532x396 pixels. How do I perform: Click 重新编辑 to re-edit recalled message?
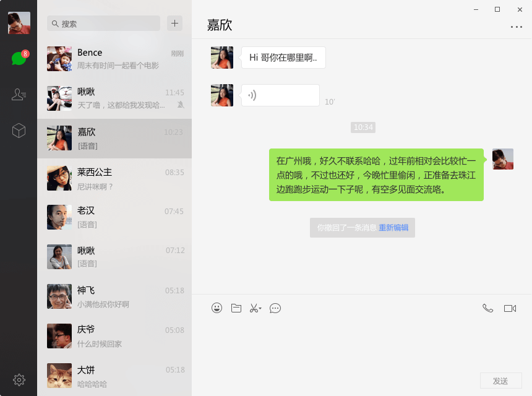tap(394, 228)
